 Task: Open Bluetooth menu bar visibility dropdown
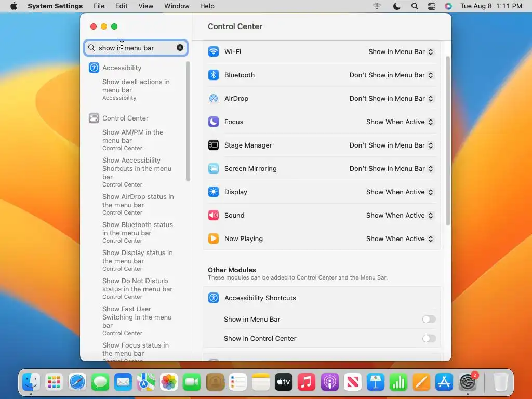(x=391, y=75)
